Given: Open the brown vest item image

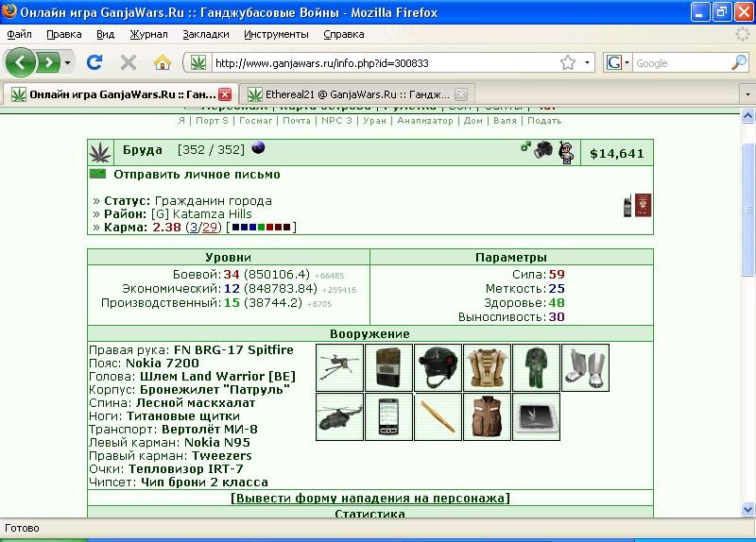Looking at the screenshot, I should coord(488,416).
